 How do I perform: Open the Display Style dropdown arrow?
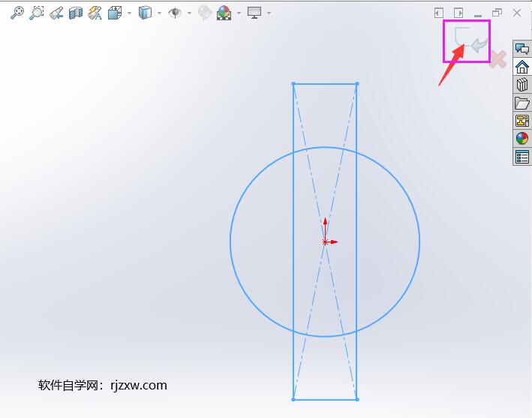pyautogui.click(x=159, y=14)
